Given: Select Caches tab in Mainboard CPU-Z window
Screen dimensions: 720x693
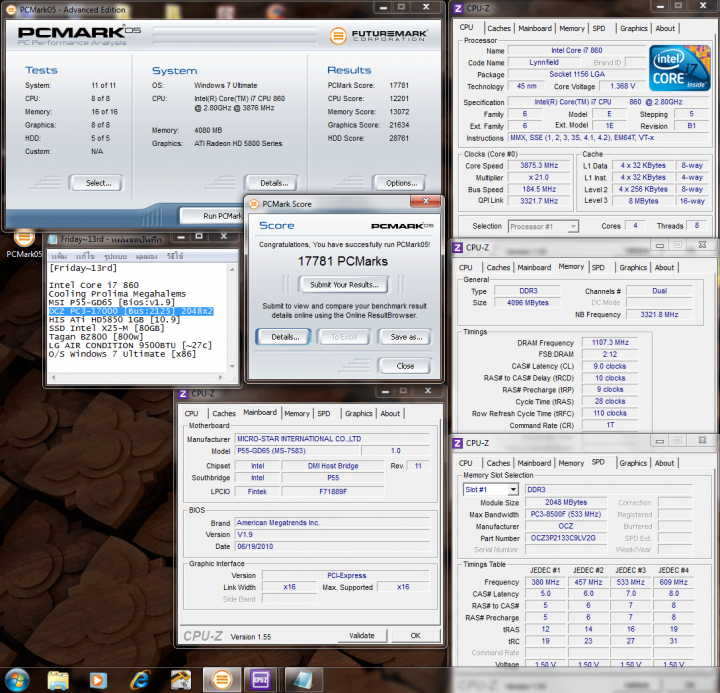Looking at the screenshot, I should (x=224, y=413).
